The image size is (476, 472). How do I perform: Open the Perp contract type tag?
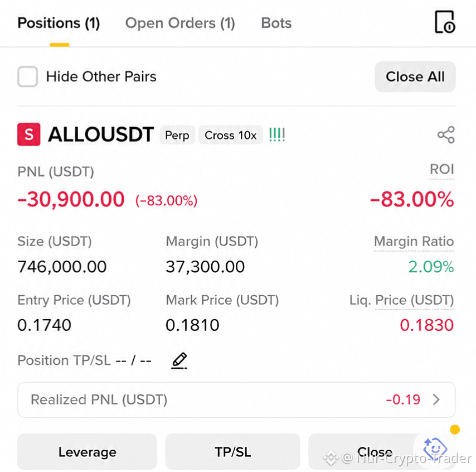click(x=177, y=135)
